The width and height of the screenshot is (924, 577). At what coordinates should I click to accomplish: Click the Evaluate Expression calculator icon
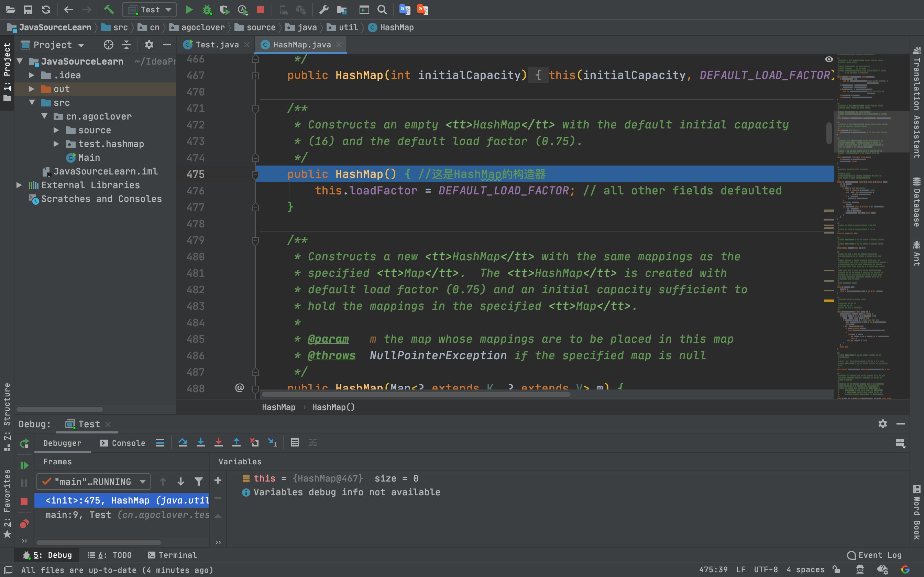294,443
